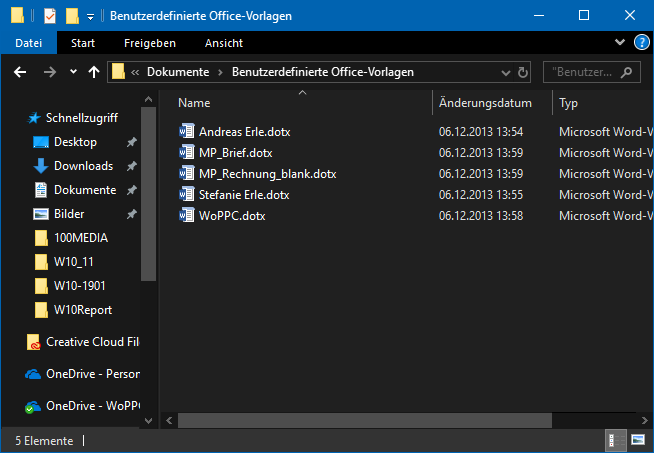Select file name Andreas Erle.dotx
654x453 pixels.
[244, 132]
